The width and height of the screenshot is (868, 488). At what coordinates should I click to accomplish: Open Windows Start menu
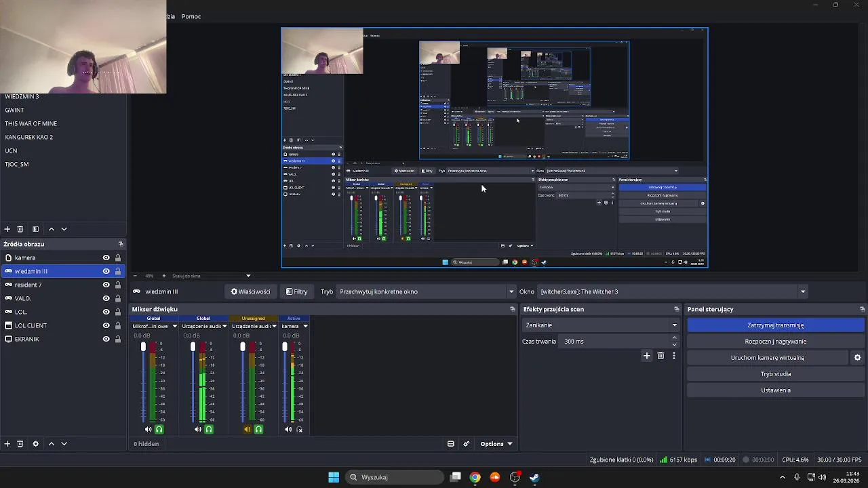pyautogui.click(x=334, y=477)
